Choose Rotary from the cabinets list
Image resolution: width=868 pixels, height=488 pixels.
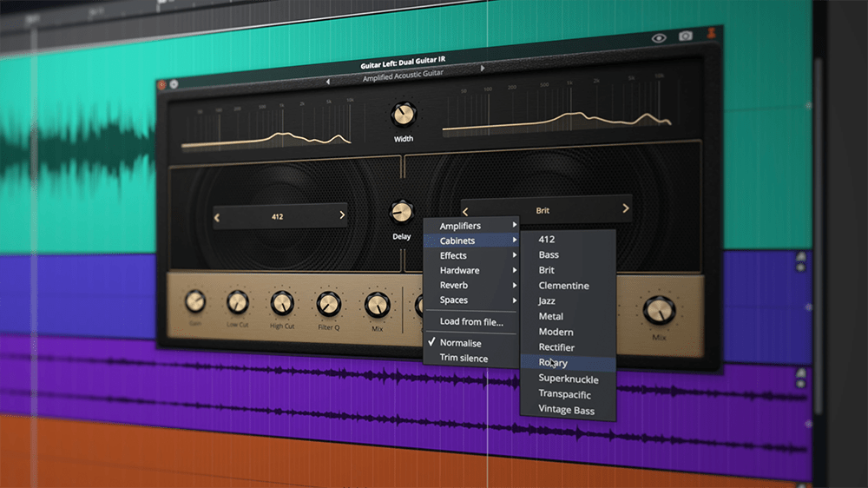553,363
